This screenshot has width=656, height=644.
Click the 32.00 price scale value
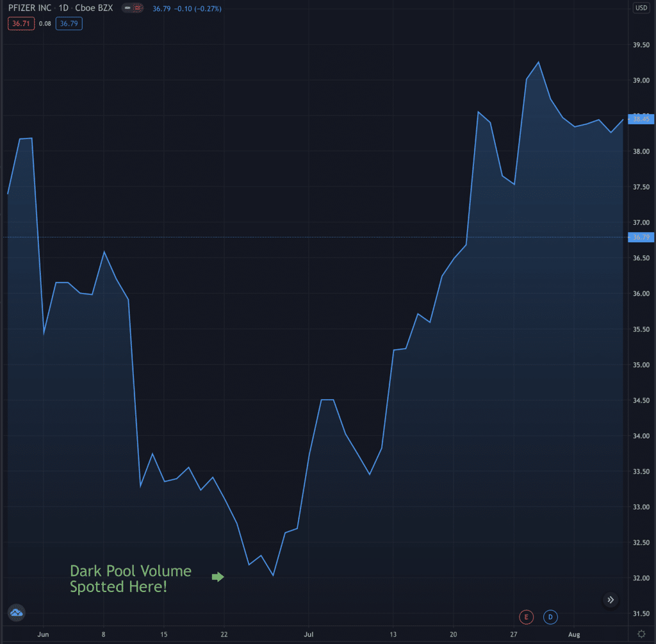tap(641, 578)
